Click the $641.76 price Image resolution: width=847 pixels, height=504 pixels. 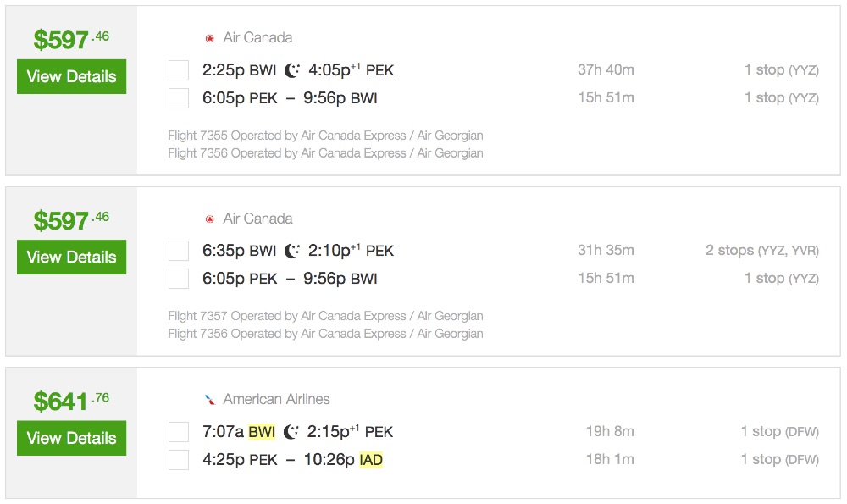(71, 401)
